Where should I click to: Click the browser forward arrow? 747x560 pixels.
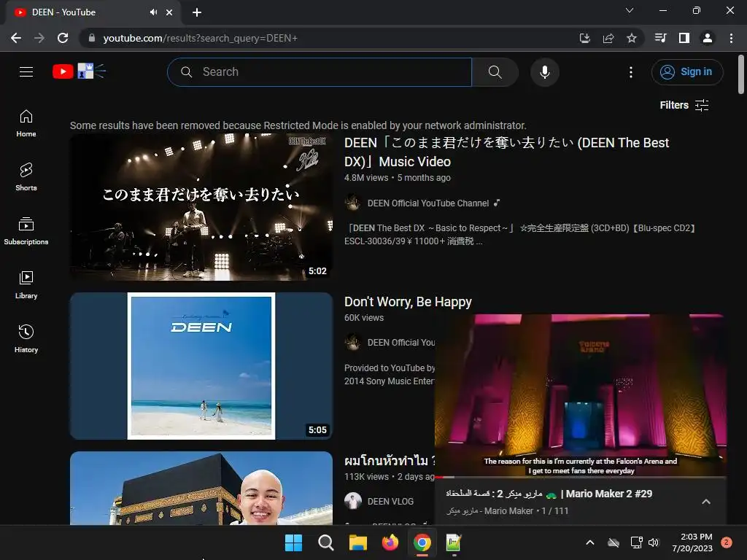point(39,38)
